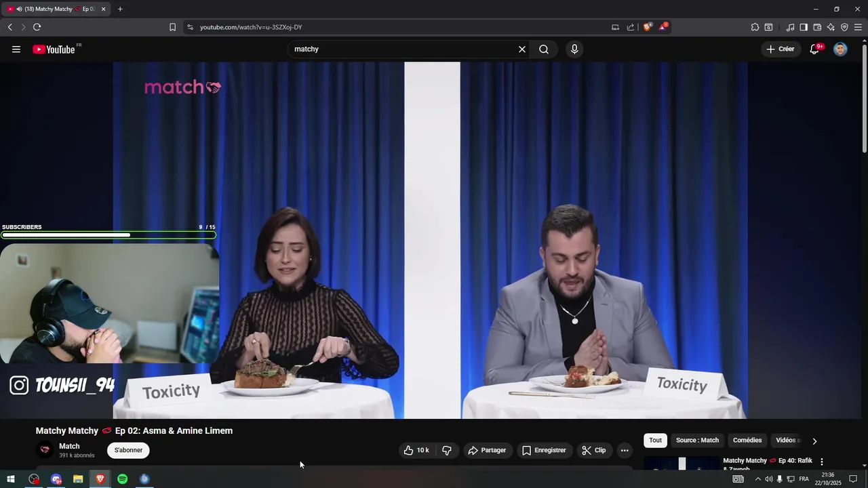The image size is (868, 488).
Task: Open the Windows notification center icon
Action: click(x=853, y=479)
